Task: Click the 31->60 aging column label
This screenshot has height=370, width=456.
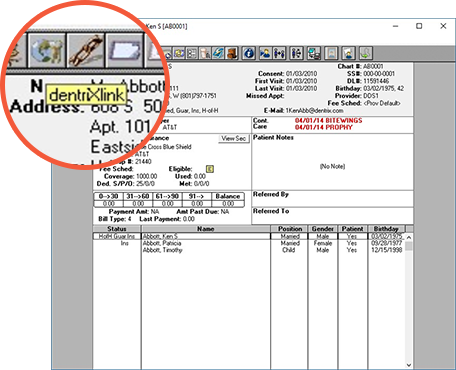Action: tap(138, 196)
